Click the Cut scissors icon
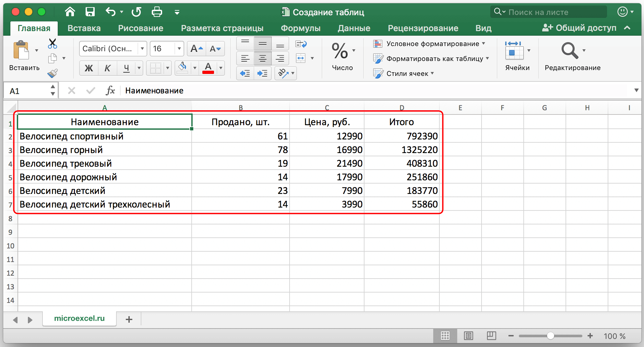Viewport: 644px width, 347px height. pos(52,43)
